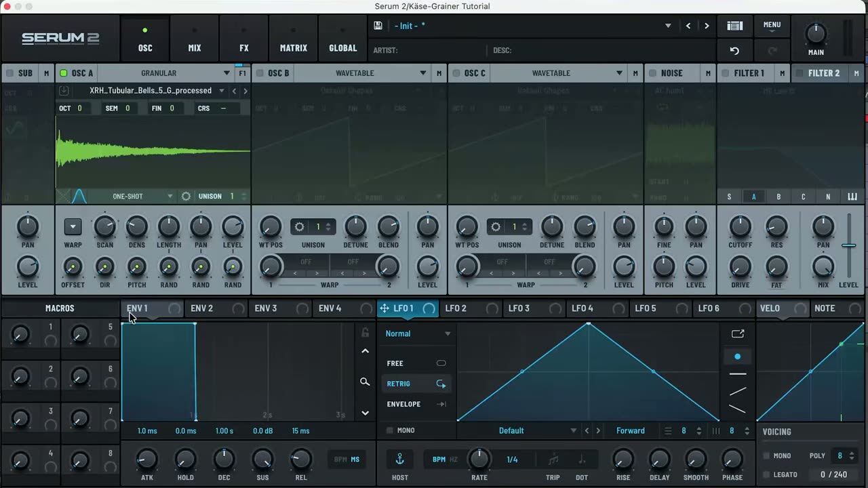The image size is (868, 488).
Task: Enable OSC B
Action: 260,73
